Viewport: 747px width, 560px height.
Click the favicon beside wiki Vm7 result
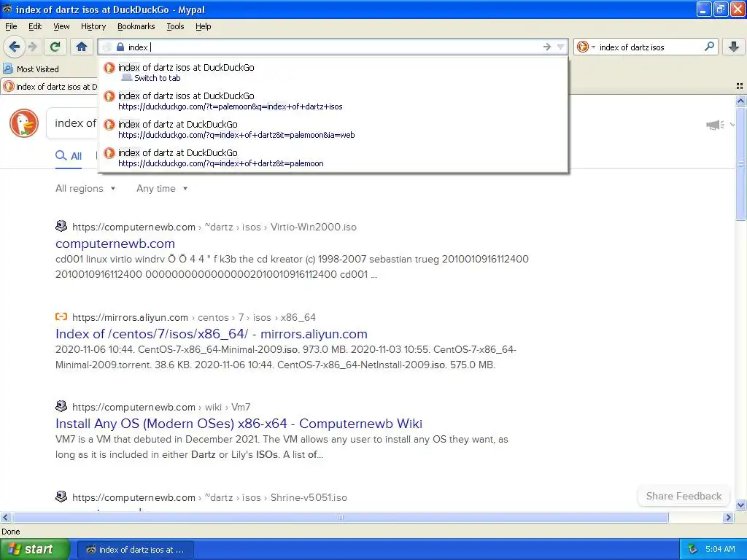(61, 406)
